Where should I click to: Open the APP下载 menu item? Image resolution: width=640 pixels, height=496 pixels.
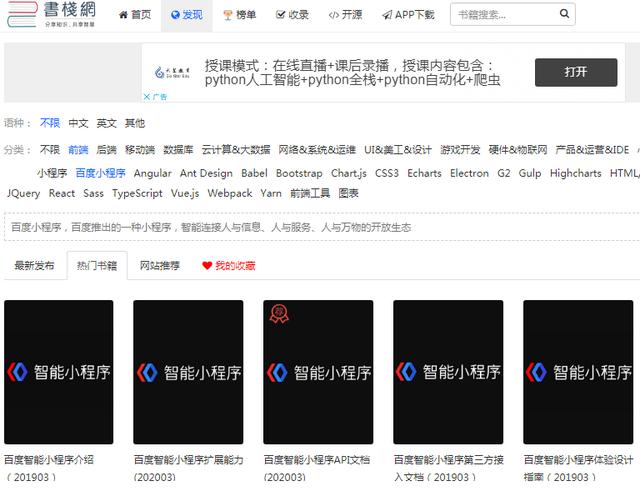(408, 15)
